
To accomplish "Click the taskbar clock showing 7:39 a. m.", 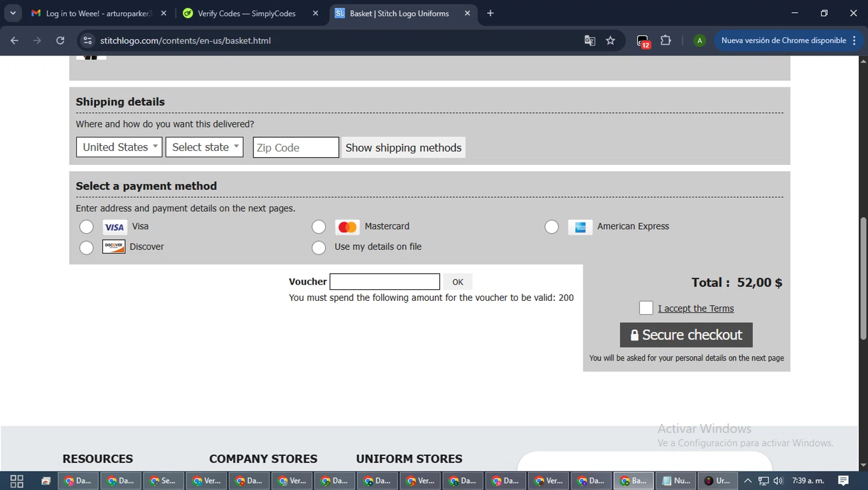I will [808, 481].
